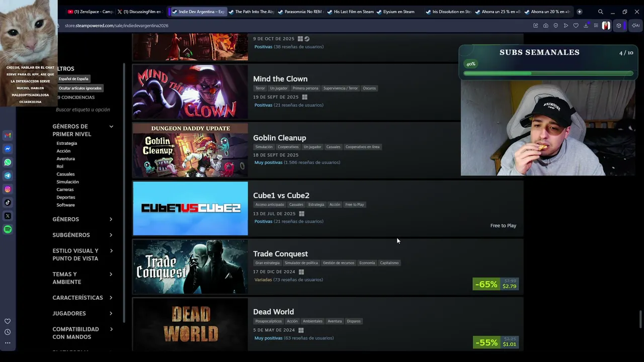Open the AI assistant button in browser toolbar
The width and height of the screenshot is (644, 362).
click(x=635, y=26)
